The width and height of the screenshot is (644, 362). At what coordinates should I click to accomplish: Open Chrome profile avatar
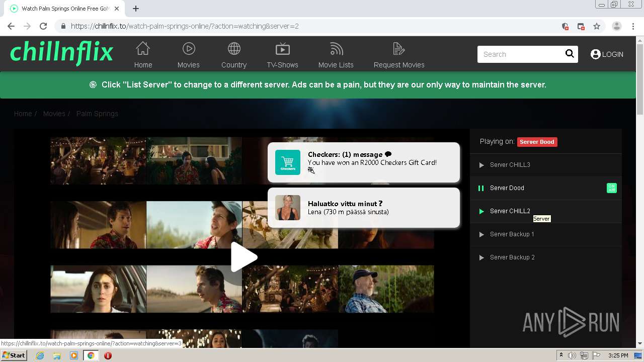tap(617, 26)
